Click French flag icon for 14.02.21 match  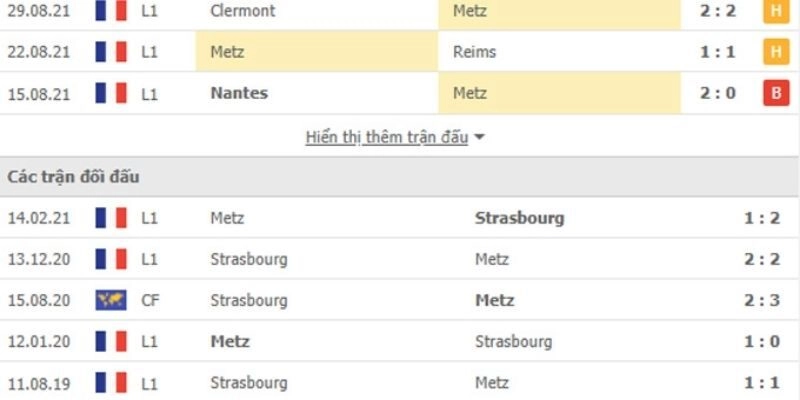point(111,217)
